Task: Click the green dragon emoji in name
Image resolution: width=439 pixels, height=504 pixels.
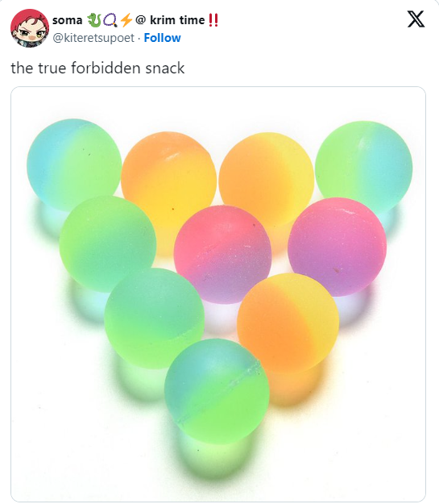Action: pyautogui.click(x=94, y=20)
